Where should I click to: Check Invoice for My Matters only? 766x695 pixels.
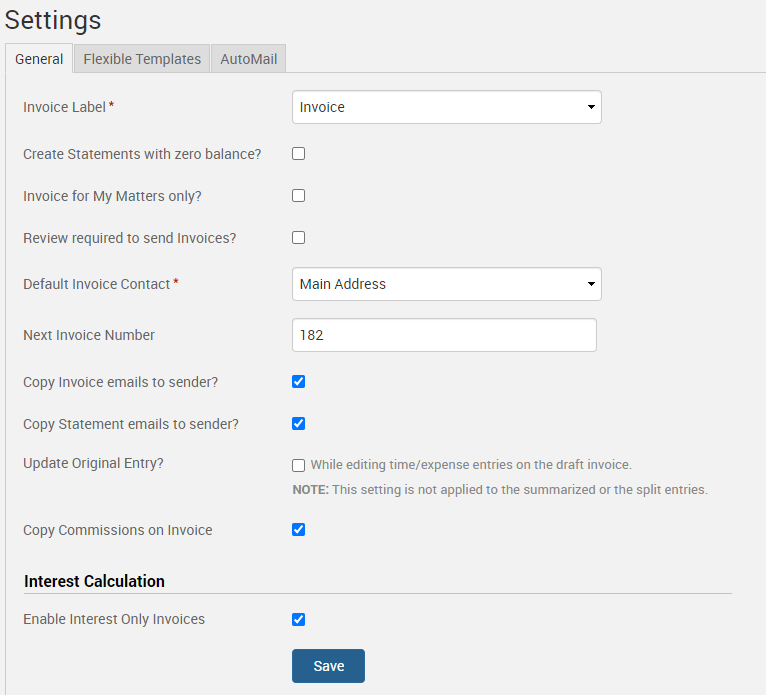298,196
